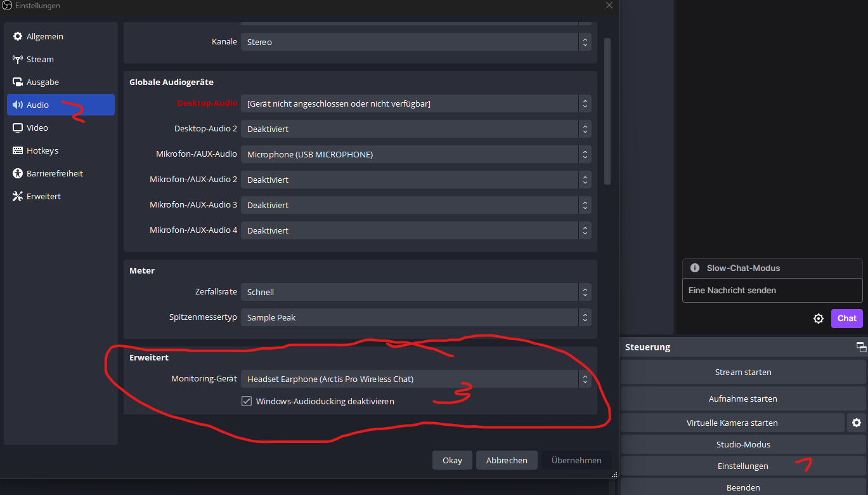Screen dimensions: 868x495
Task: Click the Slow-Chat-Modus info icon
Action: pyautogui.click(x=695, y=268)
